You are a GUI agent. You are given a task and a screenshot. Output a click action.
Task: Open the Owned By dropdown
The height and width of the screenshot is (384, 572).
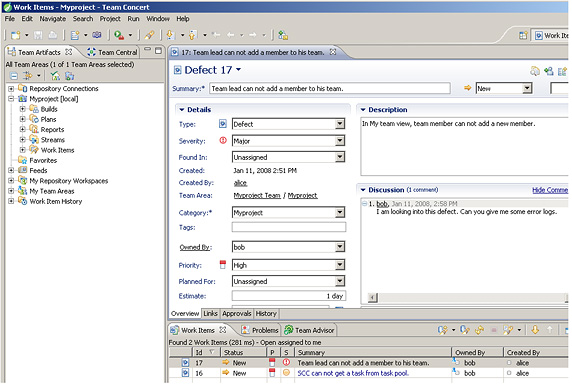pos(340,247)
